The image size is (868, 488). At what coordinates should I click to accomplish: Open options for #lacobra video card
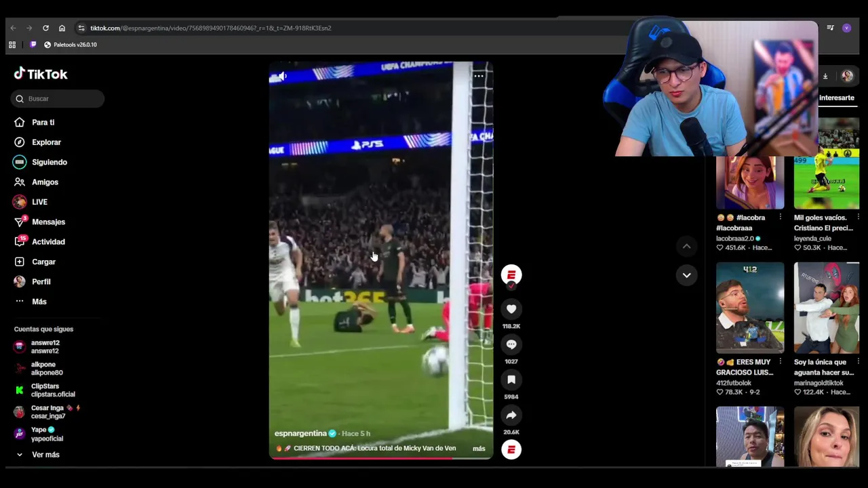780,218
